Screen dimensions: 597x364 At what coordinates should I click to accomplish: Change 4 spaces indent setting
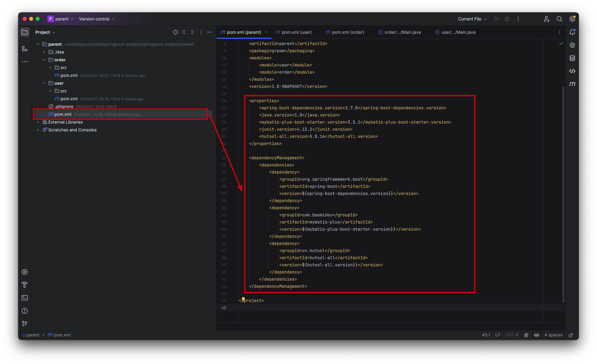[x=553, y=335]
